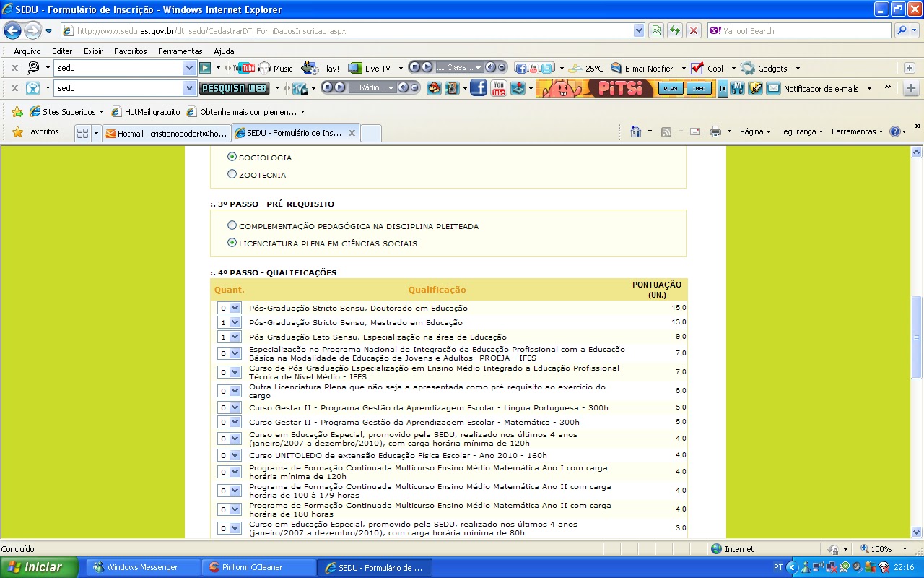Click the Mario character icon in second toolbar
924x578 pixels.
(434, 88)
